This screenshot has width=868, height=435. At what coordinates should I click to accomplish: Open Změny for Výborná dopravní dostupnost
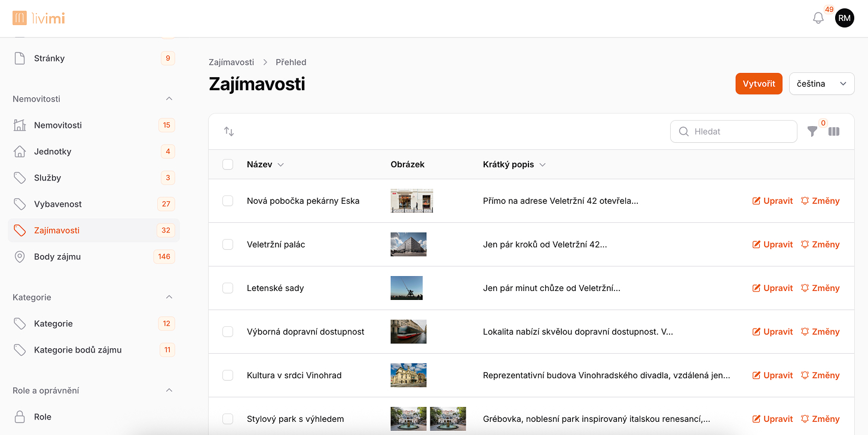pyautogui.click(x=820, y=332)
